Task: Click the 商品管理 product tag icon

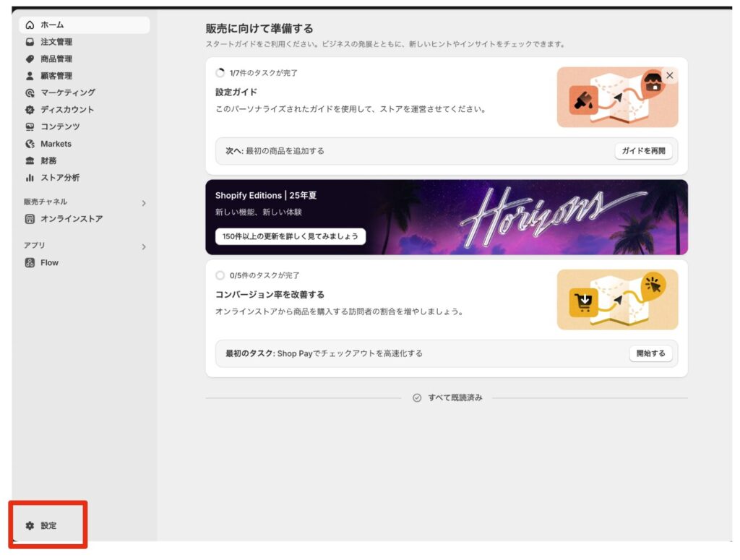Action: 30,59
